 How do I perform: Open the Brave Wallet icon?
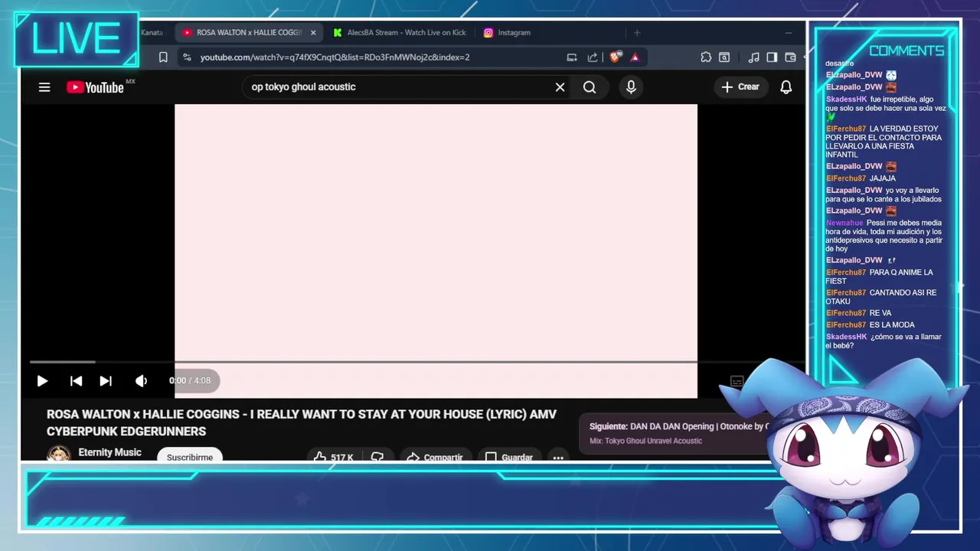click(790, 57)
